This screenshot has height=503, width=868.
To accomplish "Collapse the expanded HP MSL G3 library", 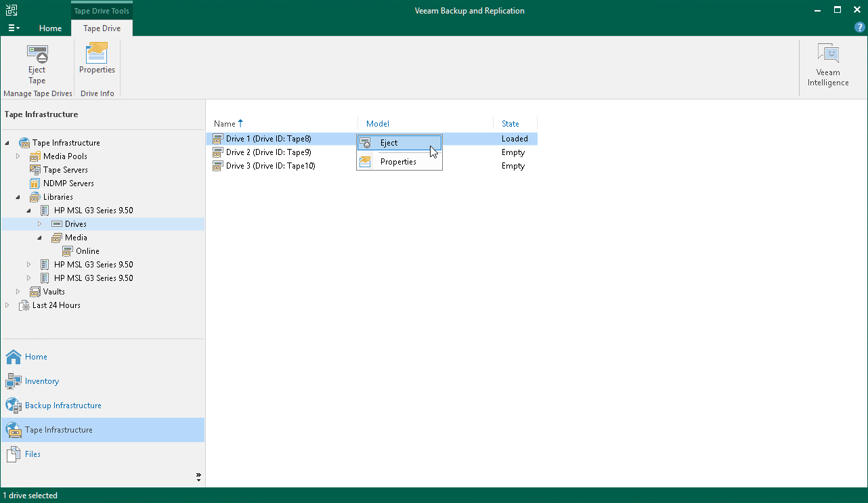I will [30, 211].
